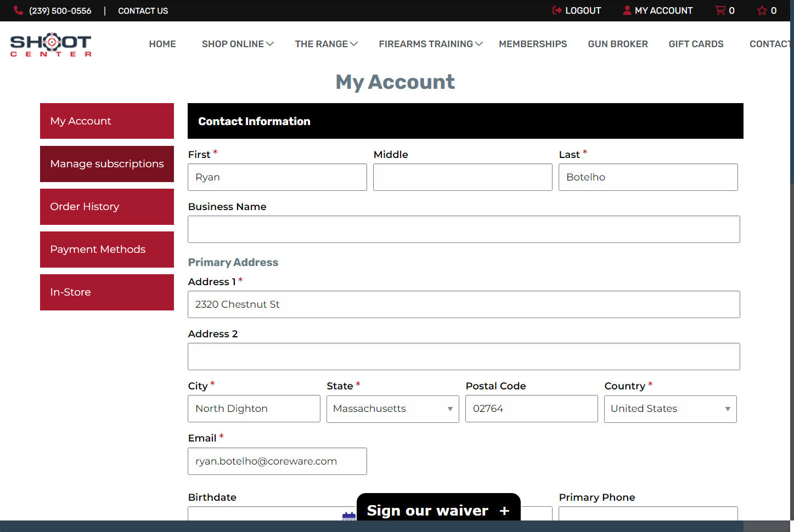Click the Last name field containing Botelho
Image resolution: width=794 pixels, height=532 pixels.
tap(648, 177)
